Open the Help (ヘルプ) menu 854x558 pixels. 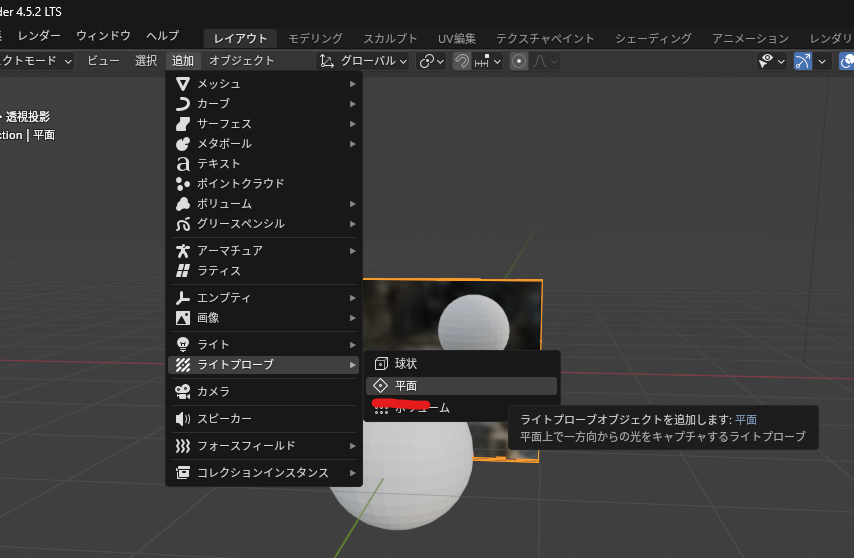pos(162,36)
